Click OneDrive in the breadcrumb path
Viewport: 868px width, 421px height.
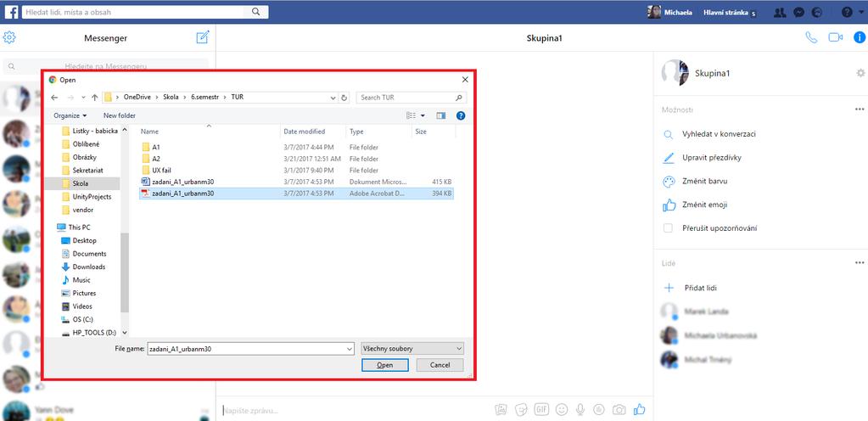(x=137, y=97)
